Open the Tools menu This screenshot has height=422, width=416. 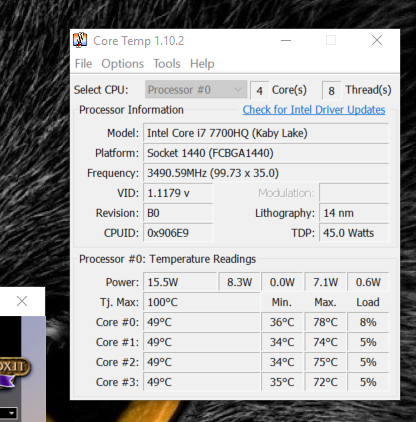[167, 63]
